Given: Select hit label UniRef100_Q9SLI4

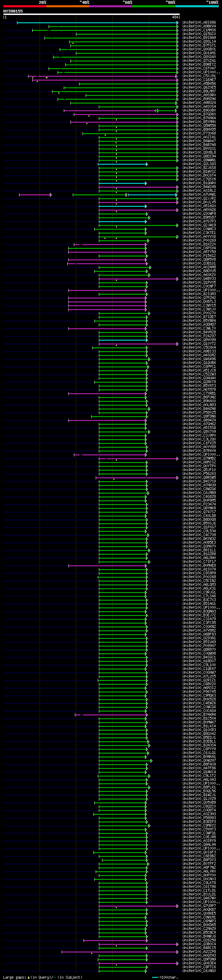Looking at the screenshot, I should pos(199,41).
